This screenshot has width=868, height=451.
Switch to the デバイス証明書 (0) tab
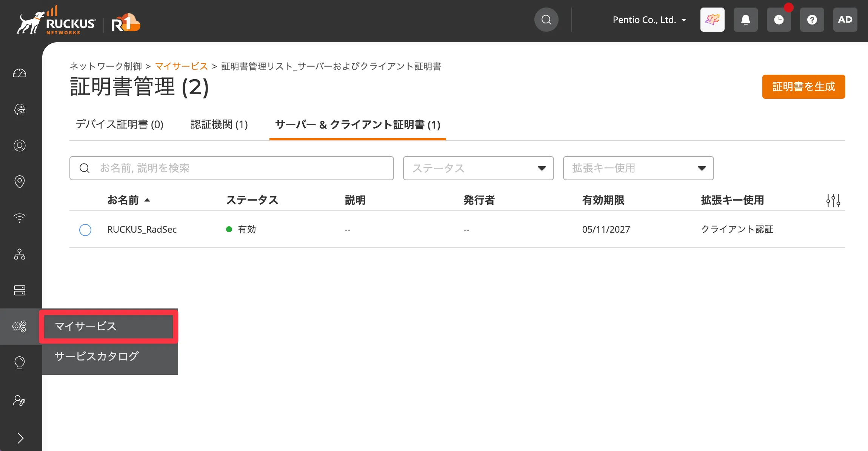pyautogui.click(x=120, y=124)
